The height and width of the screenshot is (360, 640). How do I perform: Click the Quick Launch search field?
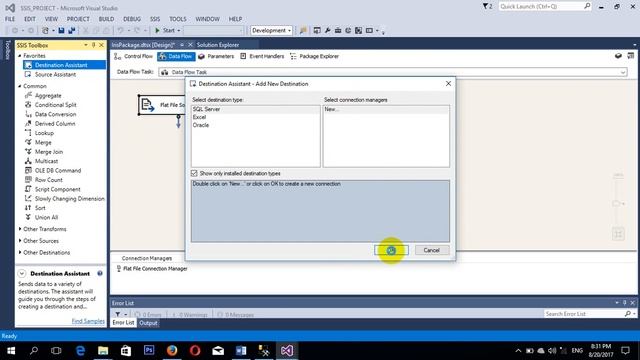(541, 7)
